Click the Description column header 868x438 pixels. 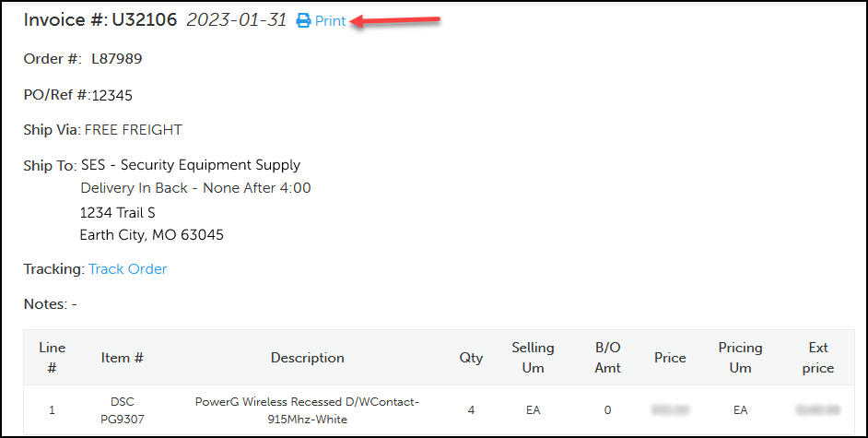307,358
